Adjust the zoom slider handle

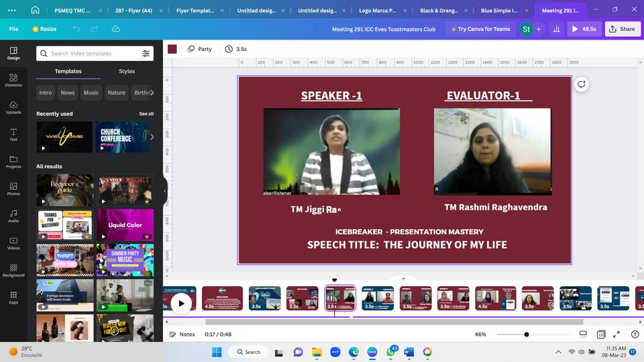(x=526, y=334)
